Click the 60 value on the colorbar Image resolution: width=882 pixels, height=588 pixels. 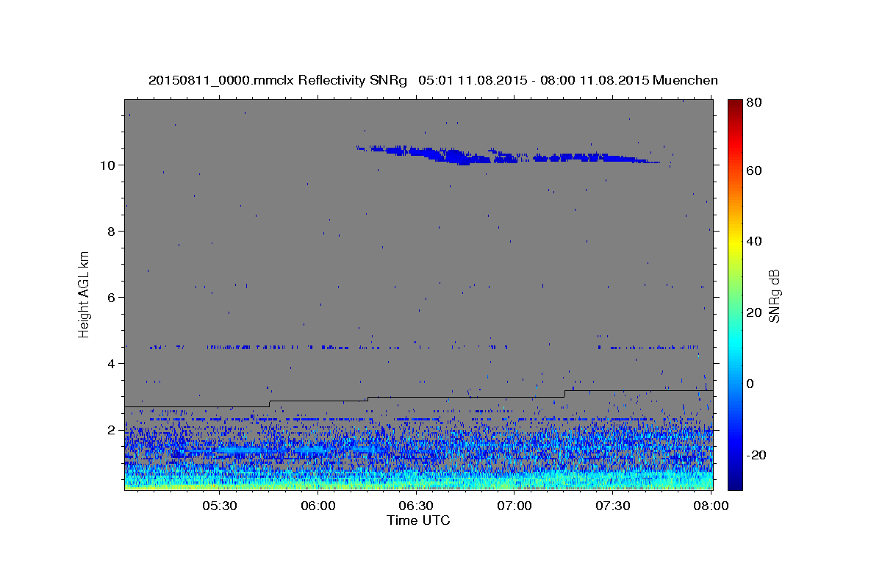pyautogui.click(x=753, y=171)
